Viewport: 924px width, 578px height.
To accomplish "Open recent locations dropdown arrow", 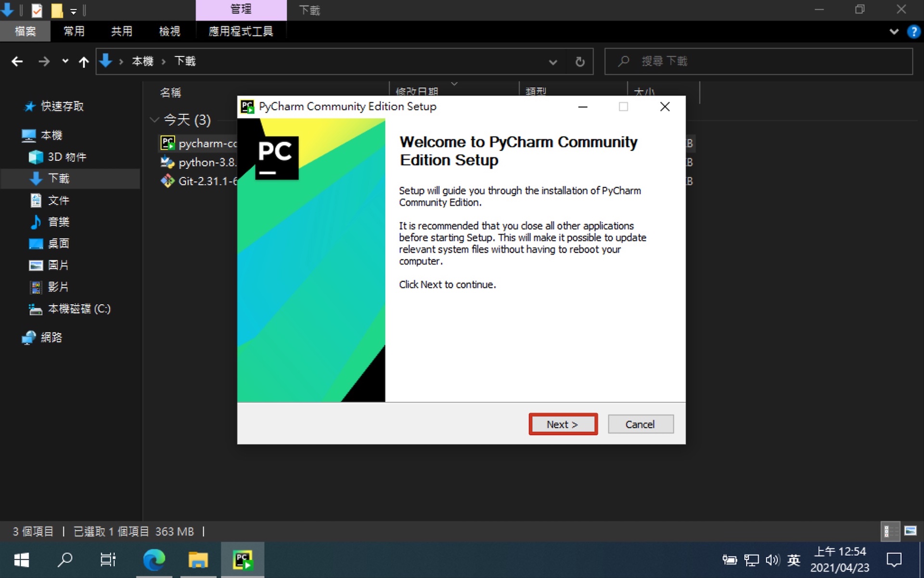I will [x=65, y=61].
